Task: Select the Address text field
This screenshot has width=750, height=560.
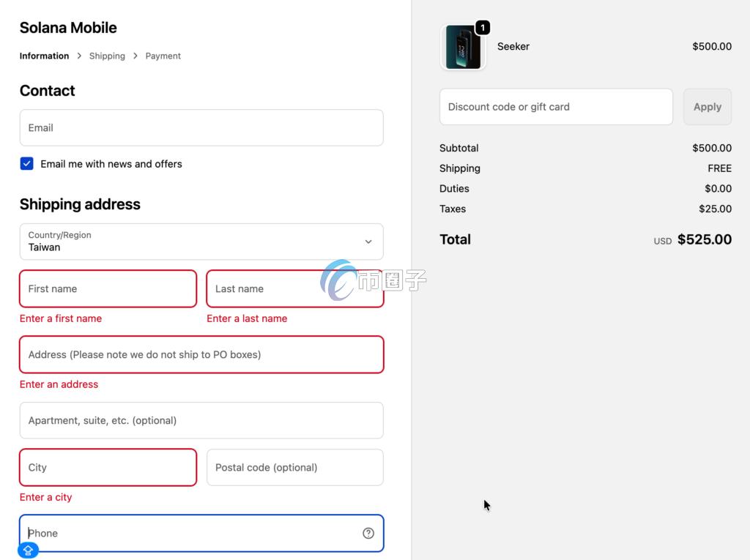Action: pos(201,354)
